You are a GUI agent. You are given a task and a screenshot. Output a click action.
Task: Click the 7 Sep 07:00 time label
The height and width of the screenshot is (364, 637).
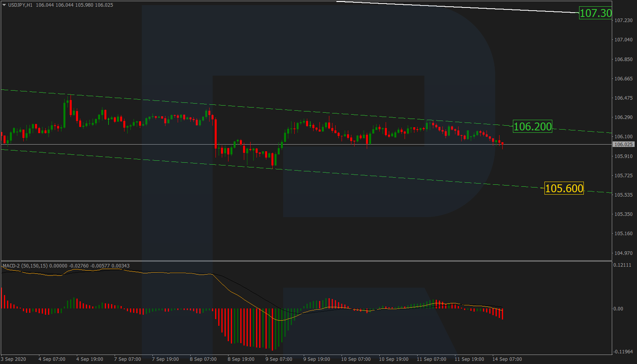pyautogui.click(x=128, y=359)
